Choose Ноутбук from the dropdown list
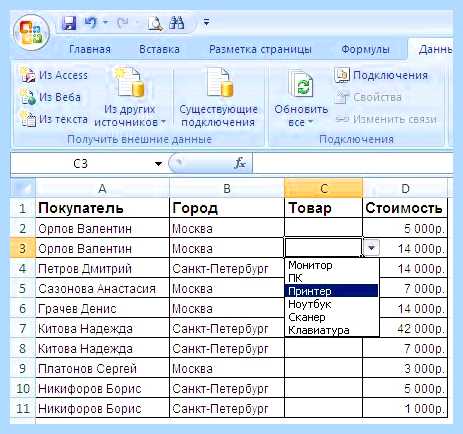This screenshot has height=434, width=463. coord(332,304)
